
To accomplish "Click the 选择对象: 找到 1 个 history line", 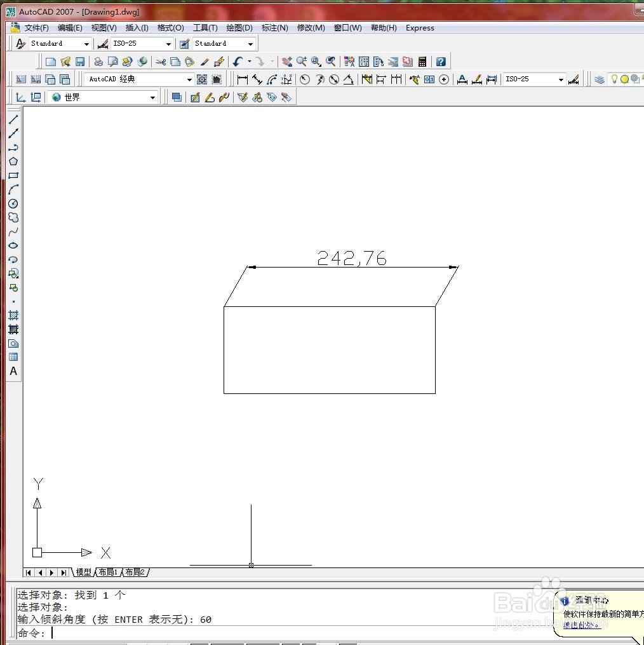I will click(x=72, y=595).
